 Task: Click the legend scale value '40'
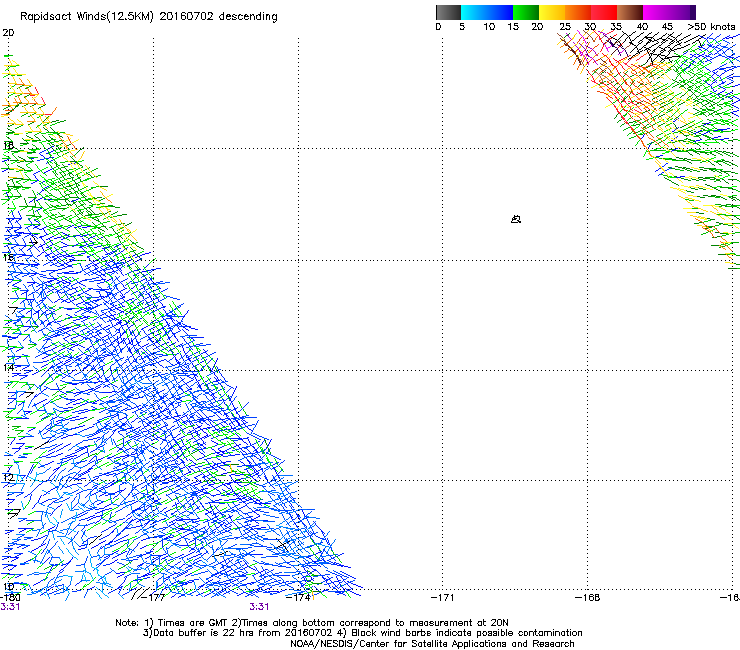[x=642, y=27]
